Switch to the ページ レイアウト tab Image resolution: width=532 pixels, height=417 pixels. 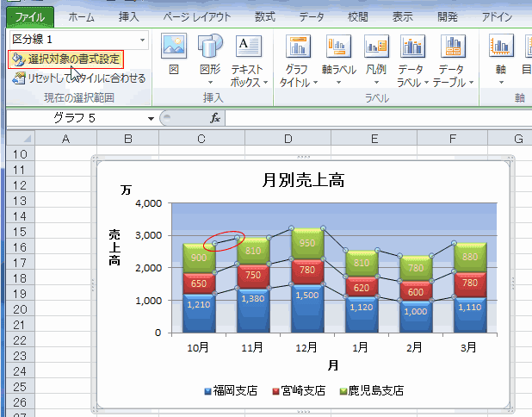coord(196,16)
